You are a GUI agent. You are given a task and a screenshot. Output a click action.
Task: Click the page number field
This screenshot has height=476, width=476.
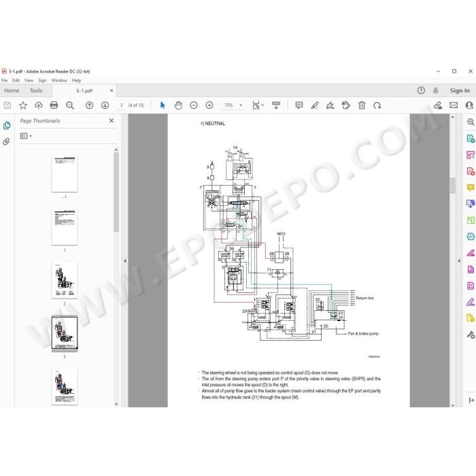(122, 105)
